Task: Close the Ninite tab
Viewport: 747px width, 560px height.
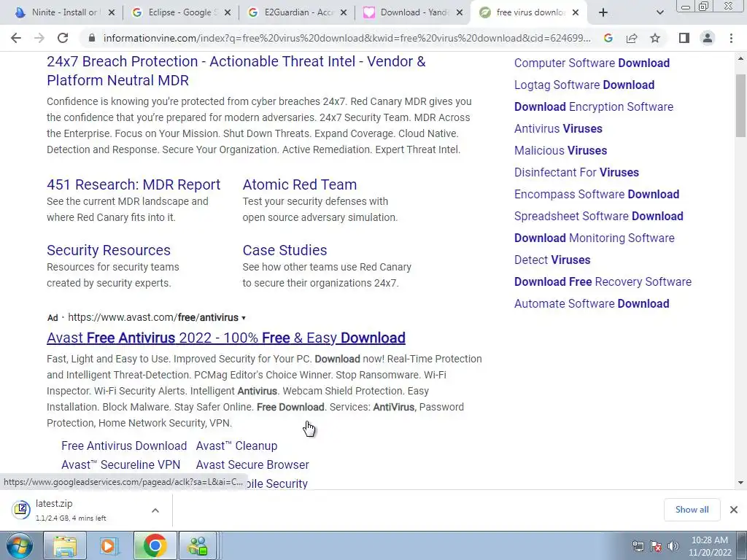Action: coord(112,13)
